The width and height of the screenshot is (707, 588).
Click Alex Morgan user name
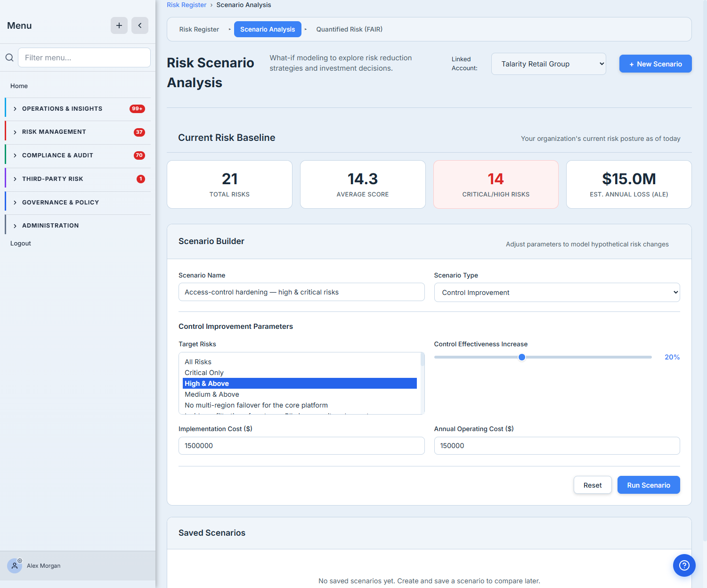click(44, 566)
